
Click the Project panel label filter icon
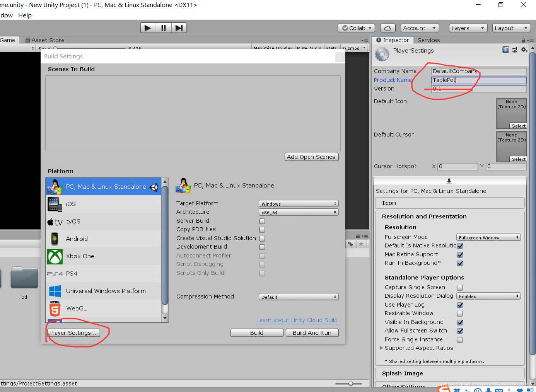click(350, 244)
